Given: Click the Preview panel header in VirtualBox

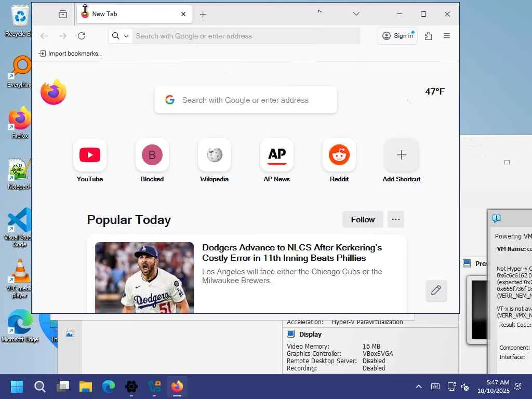Looking at the screenshot, I should tap(475, 263).
